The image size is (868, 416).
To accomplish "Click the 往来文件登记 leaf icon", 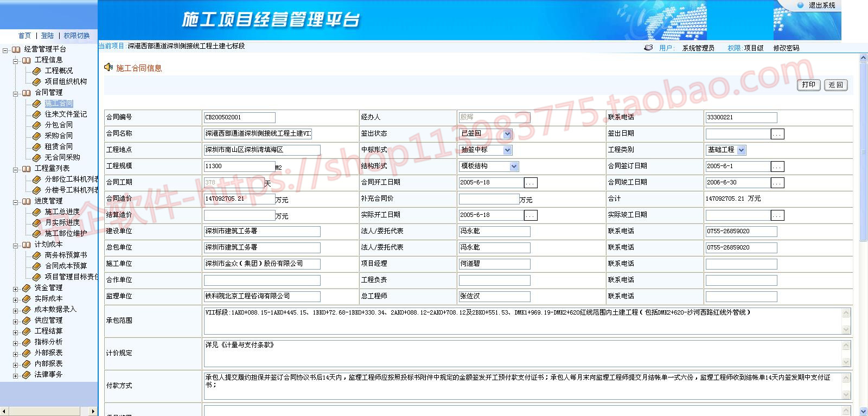I will (x=37, y=114).
